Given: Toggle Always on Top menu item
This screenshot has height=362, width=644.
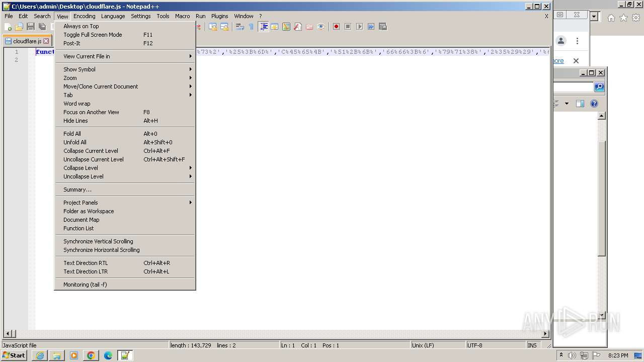Looking at the screenshot, I should tap(125, 26).
